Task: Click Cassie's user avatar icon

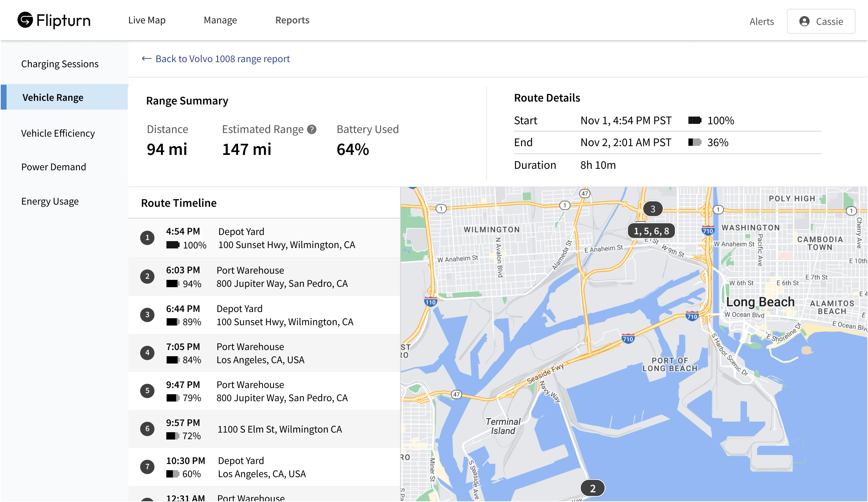Action: coord(804,22)
